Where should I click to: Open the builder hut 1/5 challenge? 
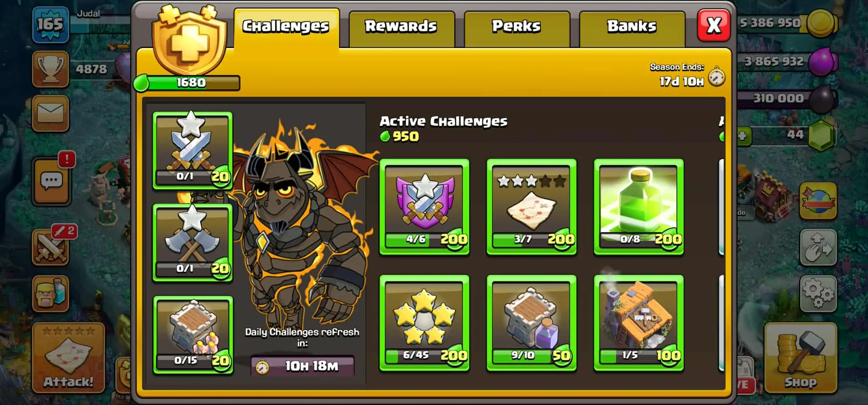pyautogui.click(x=638, y=323)
